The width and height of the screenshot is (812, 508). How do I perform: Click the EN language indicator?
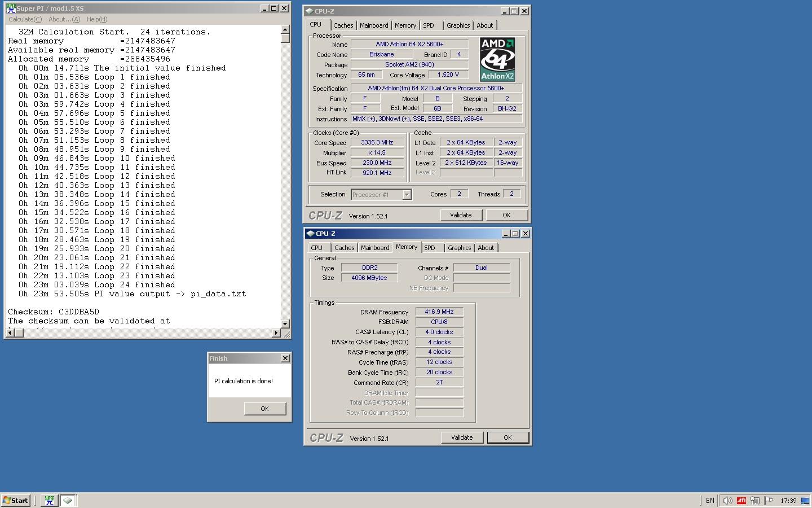pyautogui.click(x=710, y=501)
